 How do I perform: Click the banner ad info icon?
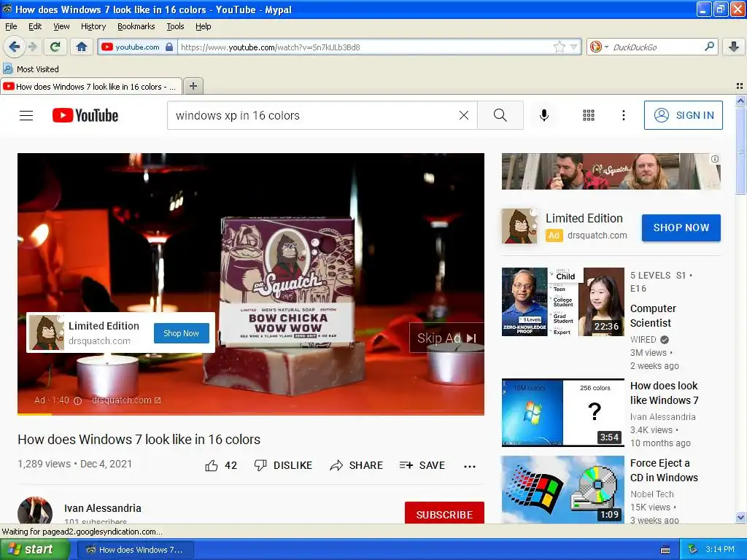click(715, 159)
